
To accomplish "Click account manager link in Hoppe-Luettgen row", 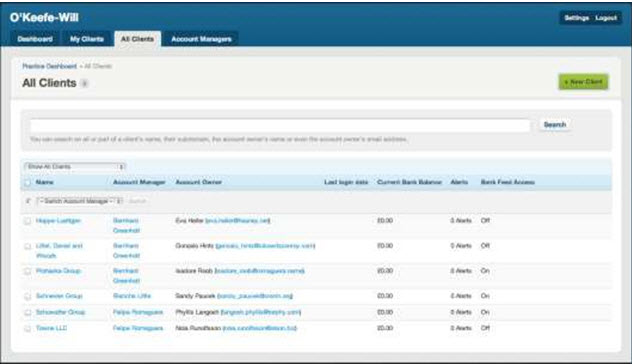I will (x=126, y=225).
